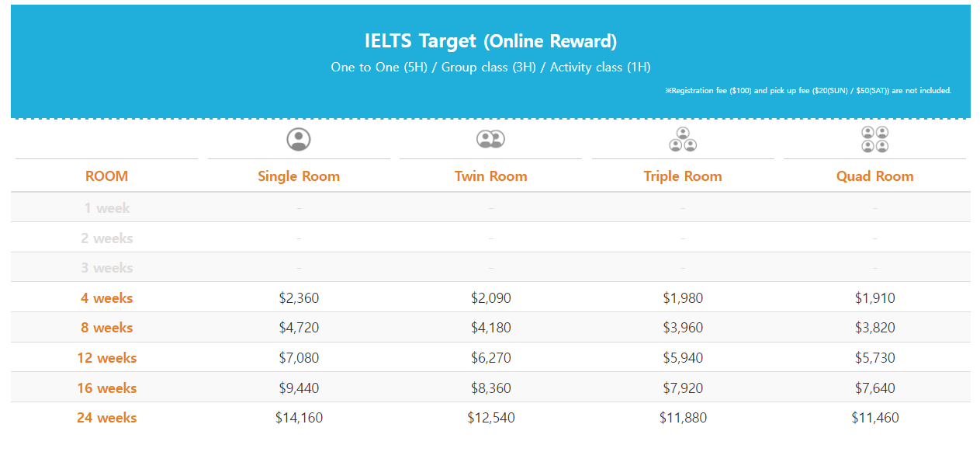Choose the 8 weeks row label
980x452 pixels.
click(106, 328)
